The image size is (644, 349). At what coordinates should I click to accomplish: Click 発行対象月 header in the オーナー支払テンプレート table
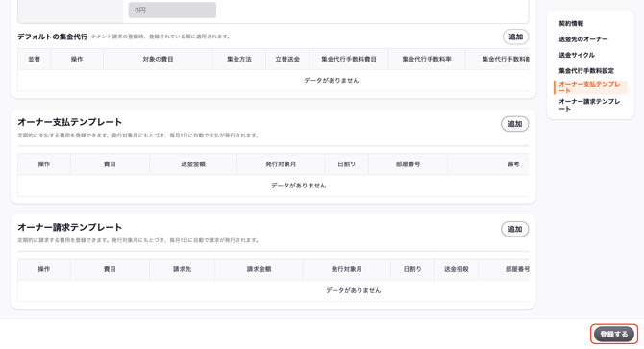tap(281, 164)
